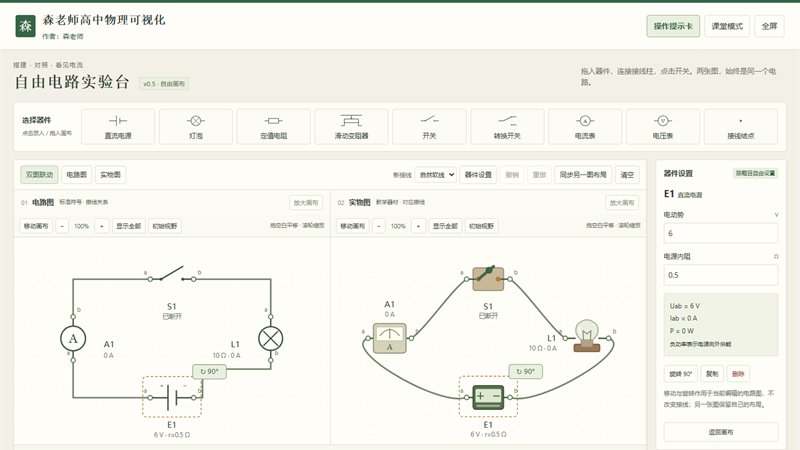The width and height of the screenshot is (800, 450).
Task: Add a light bulb (灯泡) component
Action: (195, 127)
